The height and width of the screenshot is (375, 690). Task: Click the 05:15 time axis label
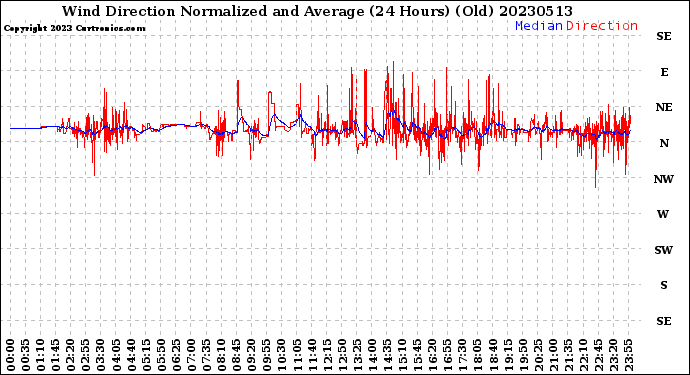click(146, 355)
